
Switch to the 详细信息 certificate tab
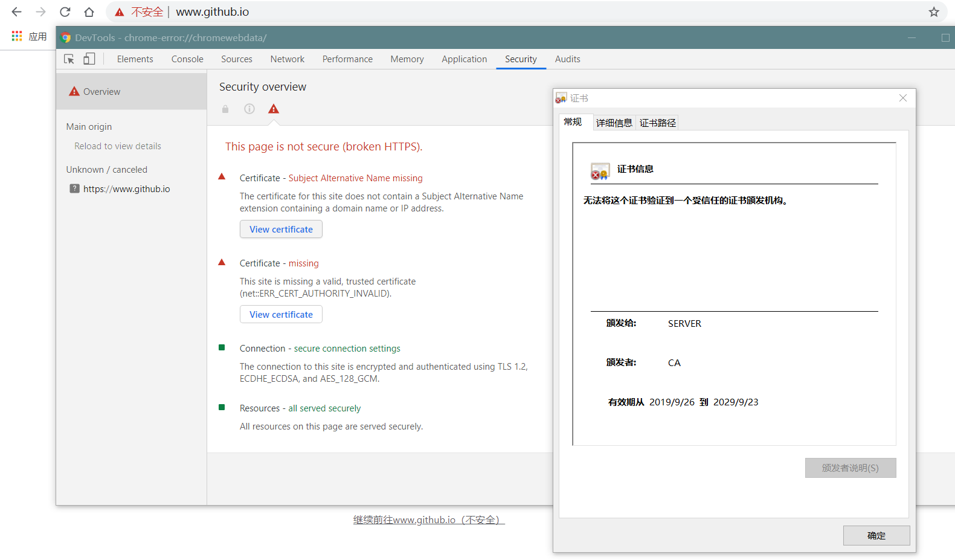(x=614, y=123)
